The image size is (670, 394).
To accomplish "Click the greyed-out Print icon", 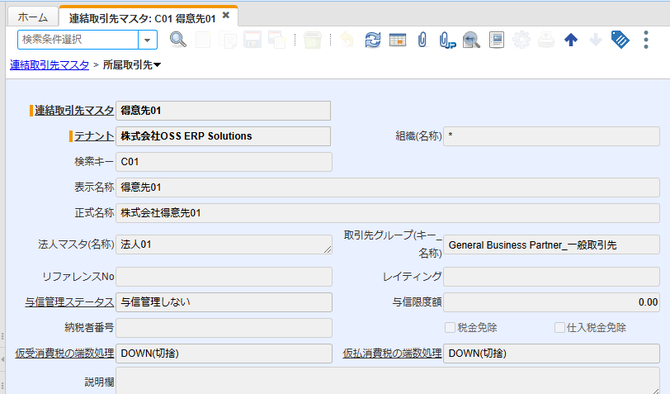I will coord(546,40).
